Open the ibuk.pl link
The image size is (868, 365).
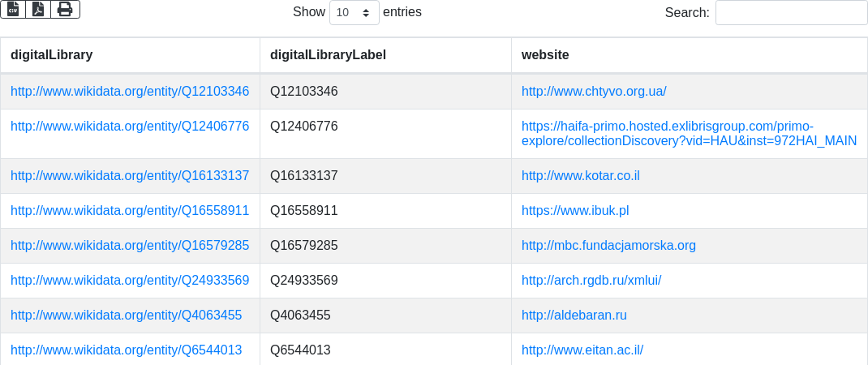tap(575, 211)
